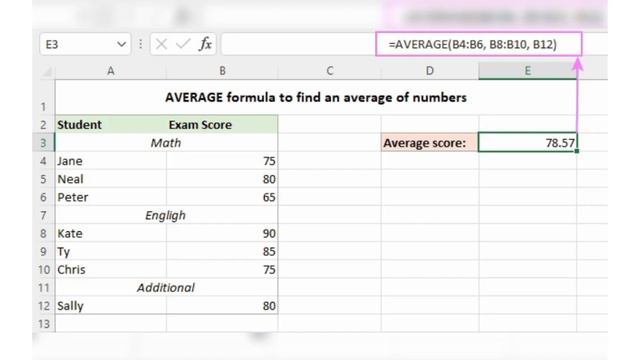640x360 pixels.
Task: Select row 11 header
Action: coord(43,287)
